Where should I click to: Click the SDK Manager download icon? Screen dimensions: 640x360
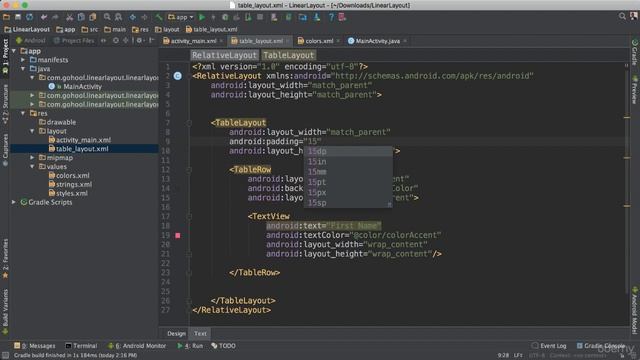[x=317, y=17]
